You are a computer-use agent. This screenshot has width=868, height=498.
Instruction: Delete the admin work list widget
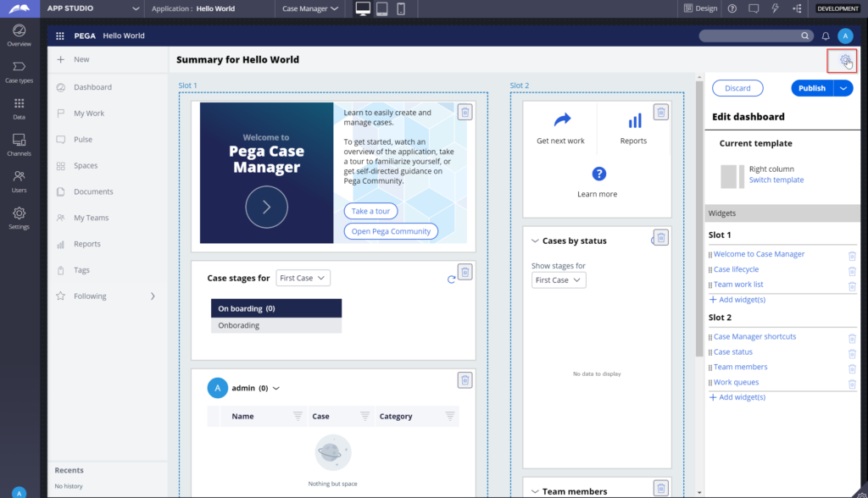coord(465,380)
